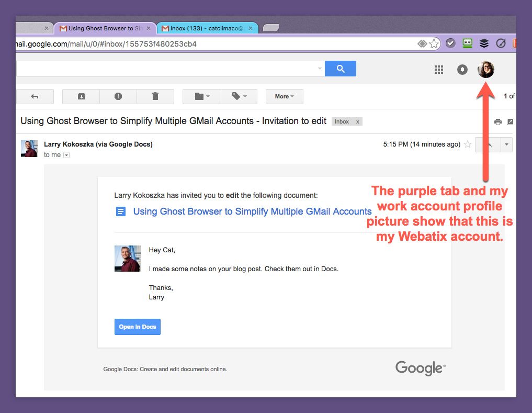This screenshot has width=532, height=413.
Task: Open conversation in new window icon
Action: (510, 122)
